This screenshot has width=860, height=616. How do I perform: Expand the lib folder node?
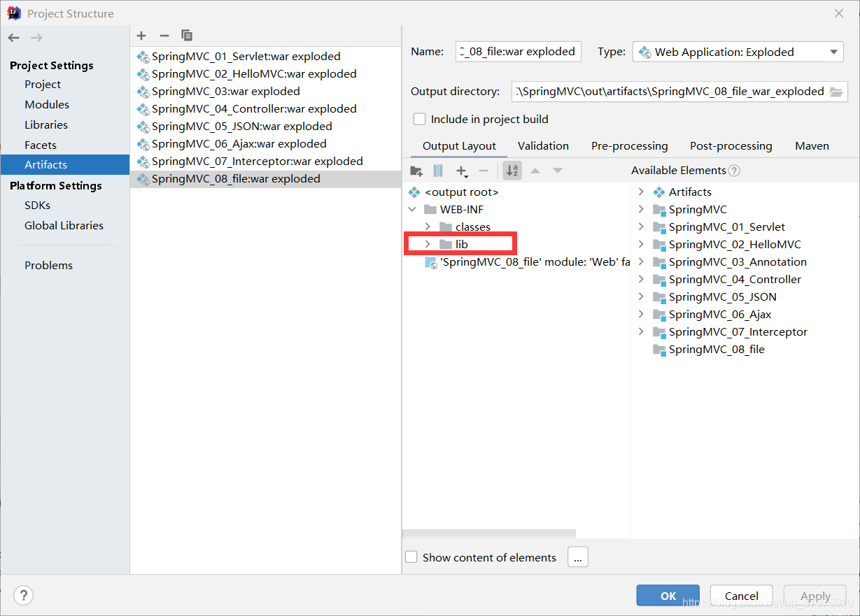[x=428, y=245]
